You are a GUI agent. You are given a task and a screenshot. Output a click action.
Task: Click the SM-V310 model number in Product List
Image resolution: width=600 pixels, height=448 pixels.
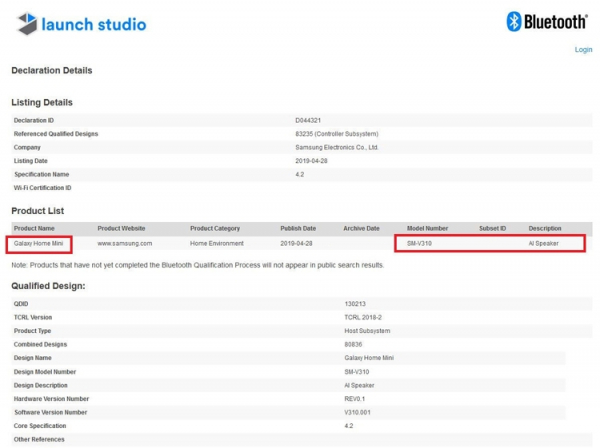[420, 243]
